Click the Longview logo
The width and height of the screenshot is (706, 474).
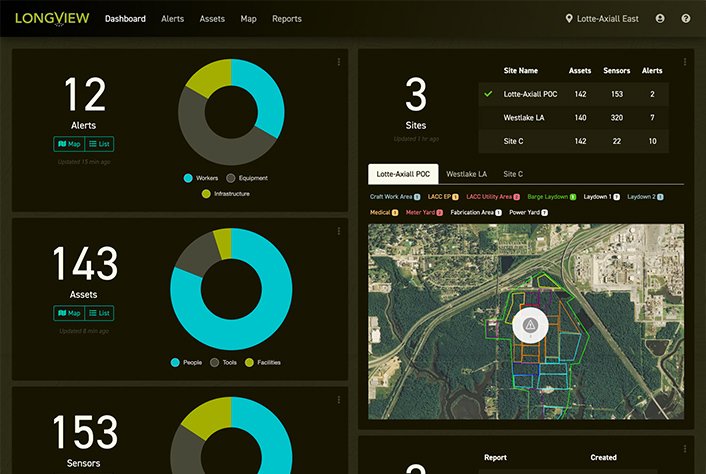51,18
